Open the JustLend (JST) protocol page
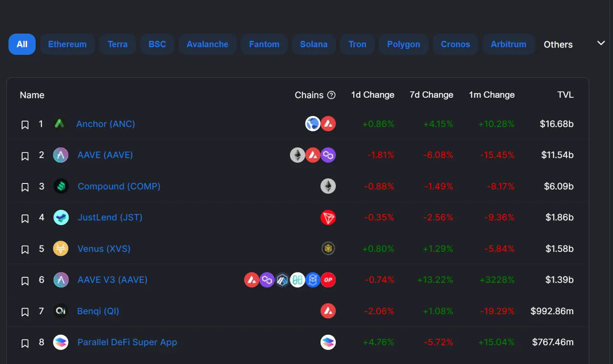Viewport: 613px width, 364px height. tap(110, 217)
